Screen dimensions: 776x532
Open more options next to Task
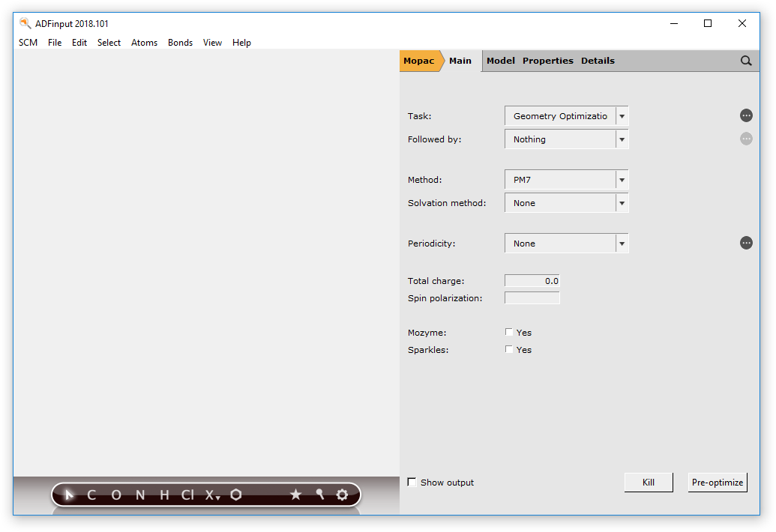[x=746, y=115]
